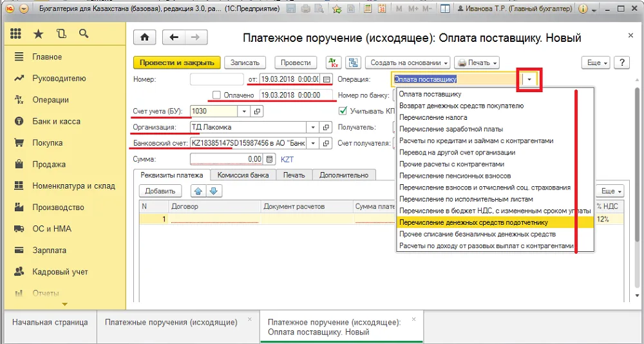Screen dimensions: 644x344
Task: Select Перечисление денежных средств подотчетнику
Action: [495, 222]
